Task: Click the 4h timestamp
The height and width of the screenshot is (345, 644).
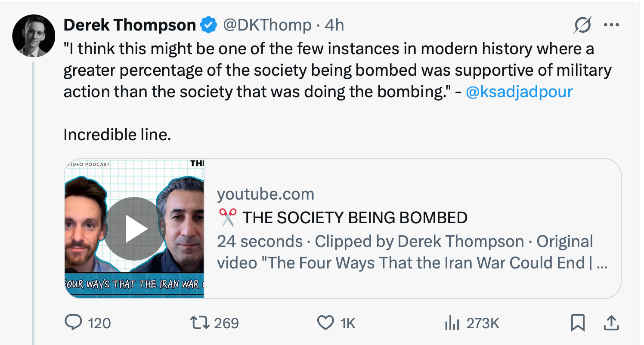Action: [x=334, y=25]
